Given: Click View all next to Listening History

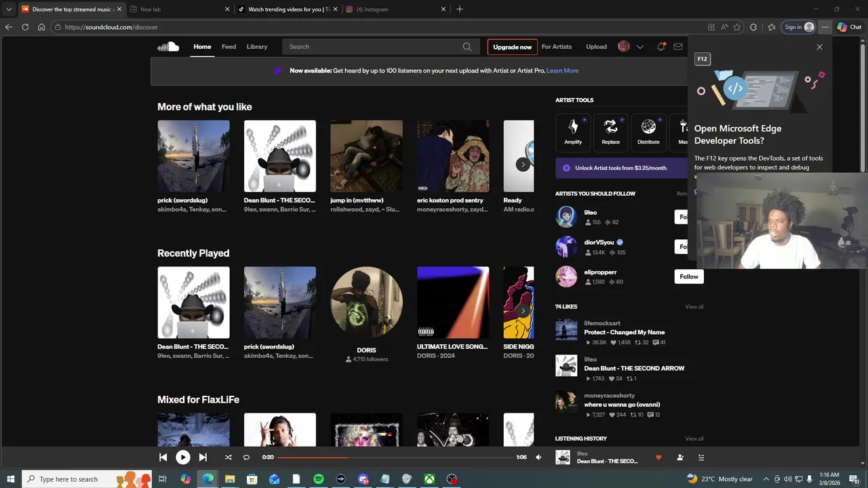Looking at the screenshot, I should pyautogui.click(x=694, y=439).
